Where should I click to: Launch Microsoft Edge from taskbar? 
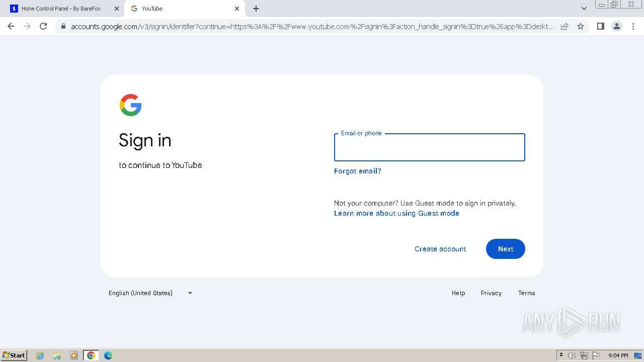coord(108,355)
